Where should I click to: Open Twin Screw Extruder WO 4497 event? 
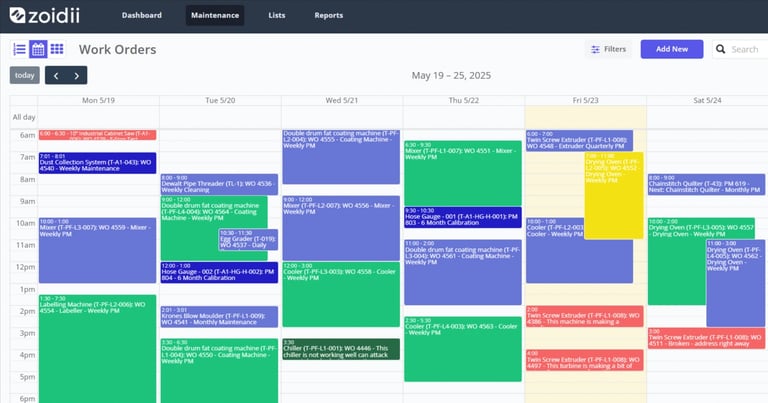pyautogui.click(x=584, y=360)
